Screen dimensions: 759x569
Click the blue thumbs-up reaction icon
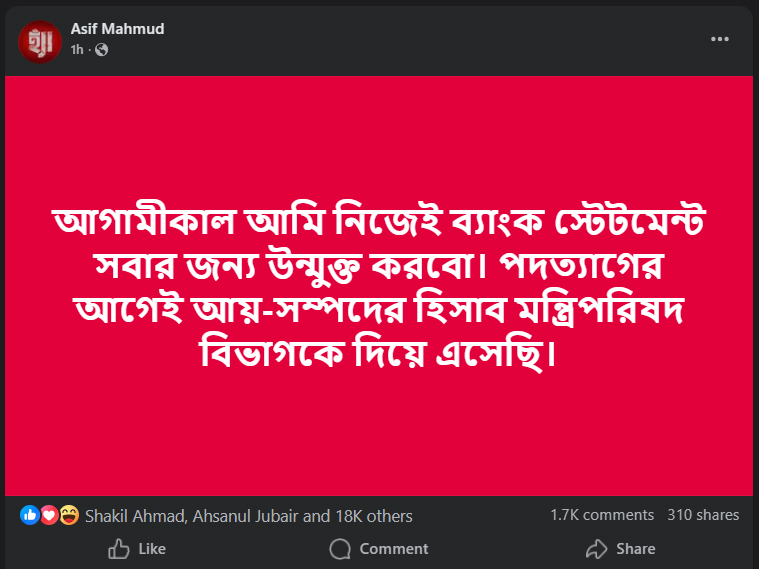[29, 516]
